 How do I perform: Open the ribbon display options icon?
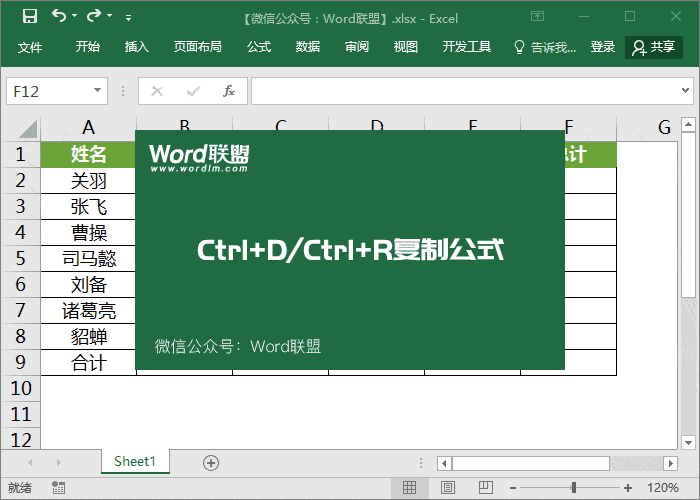[x=538, y=17]
